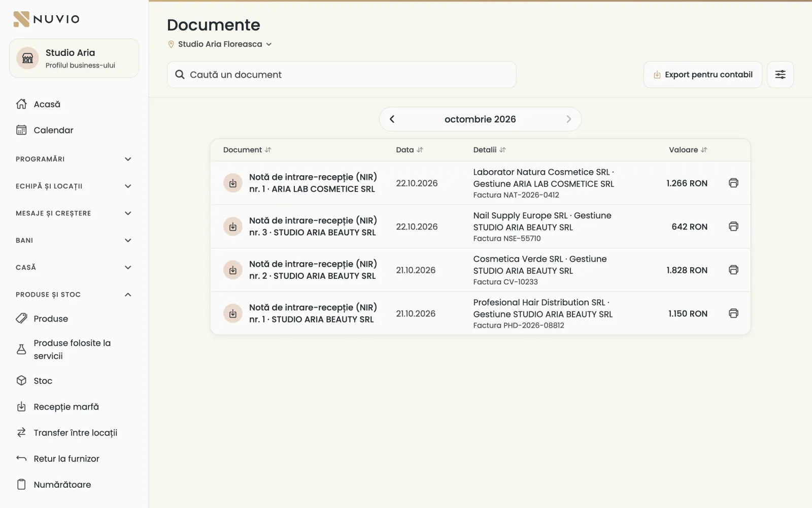This screenshot has width=812, height=508.
Task: Focus the Caută un document search field
Action: pos(342,75)
